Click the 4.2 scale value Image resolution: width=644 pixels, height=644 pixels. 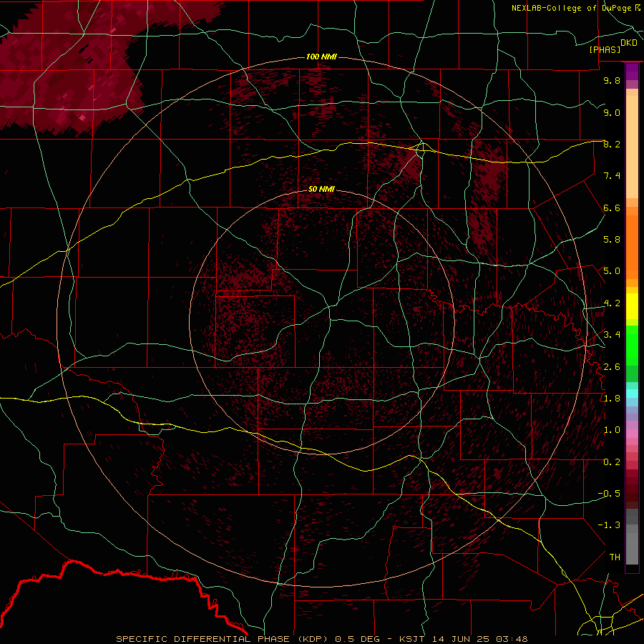612,303
